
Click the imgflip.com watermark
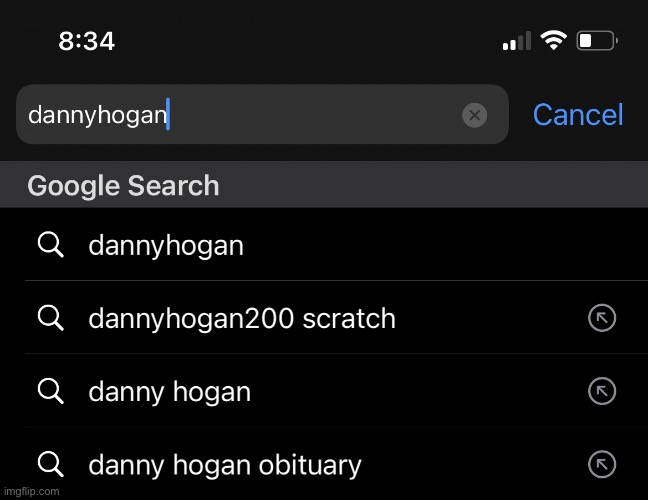[x=30, y=492]
